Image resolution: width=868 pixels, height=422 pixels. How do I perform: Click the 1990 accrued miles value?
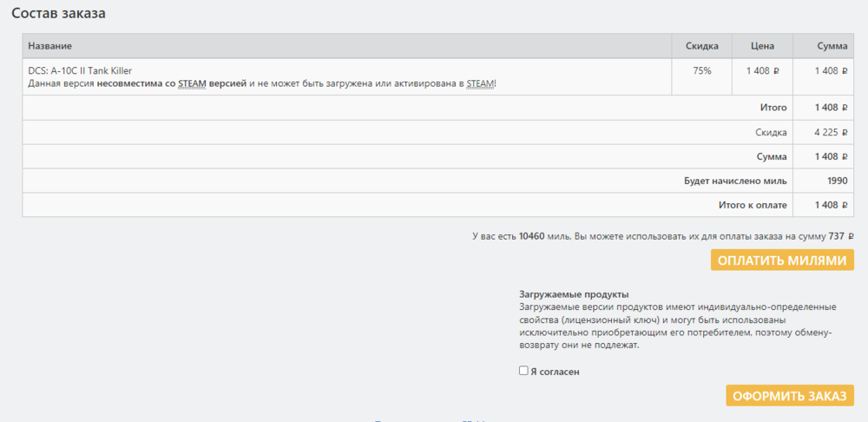(838, 181)
